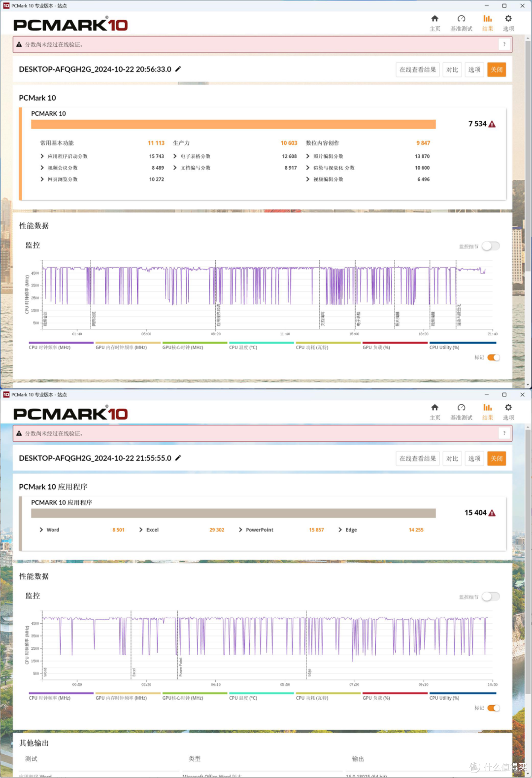Click Essentials group score 11 113
Screen dimensions: 532x778
click(x=156, y=143)
